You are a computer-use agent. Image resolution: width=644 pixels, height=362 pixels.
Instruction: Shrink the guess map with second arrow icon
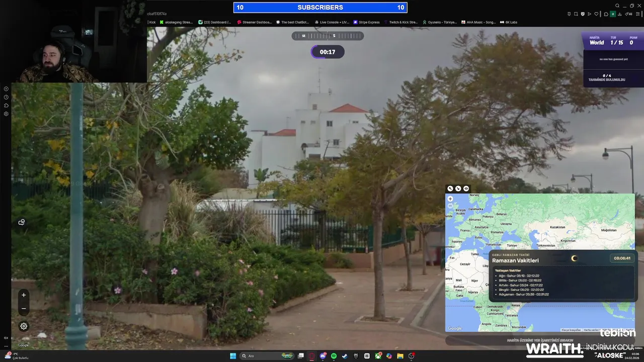pos(458,189)
